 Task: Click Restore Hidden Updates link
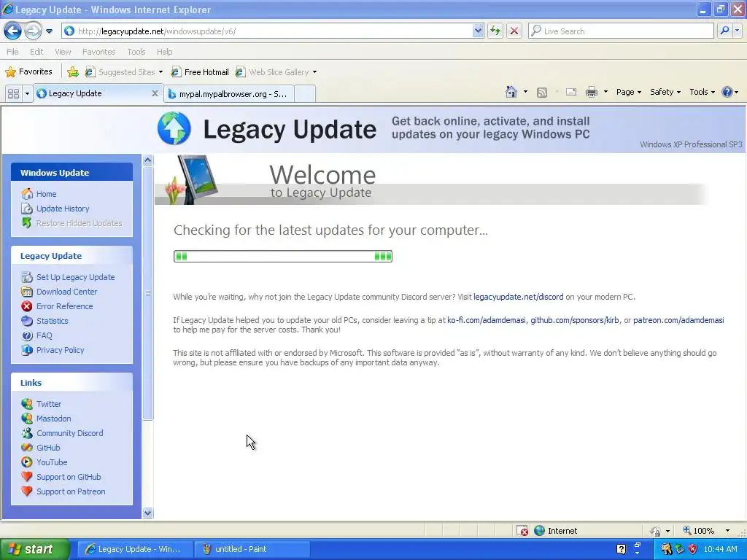click(x=79, y=223)
